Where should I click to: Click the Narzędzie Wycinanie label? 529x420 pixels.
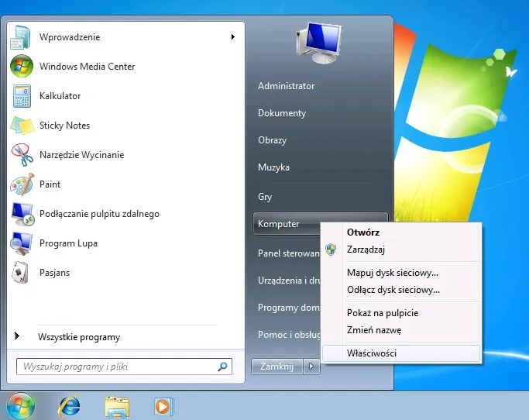pos(81,155)
